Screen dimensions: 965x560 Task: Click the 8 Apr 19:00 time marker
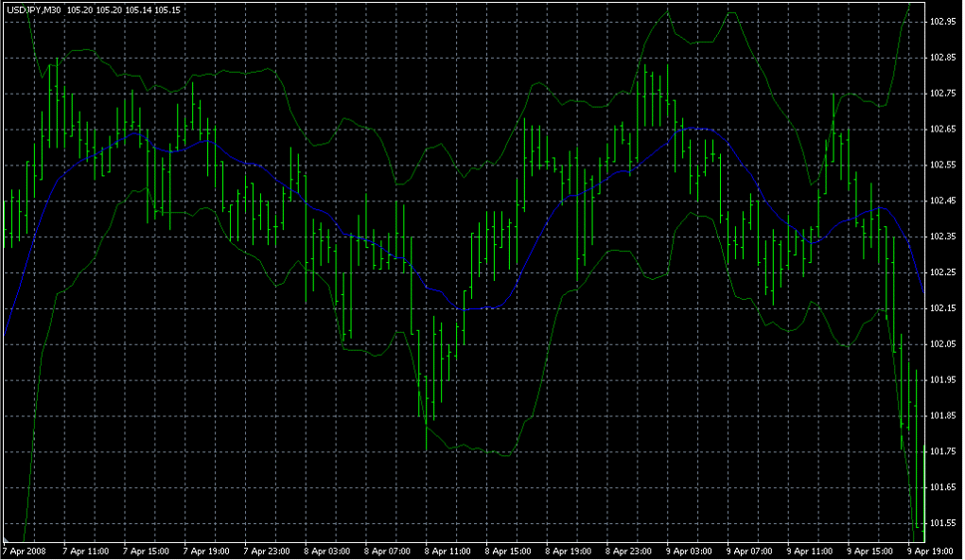click(569, 551)
